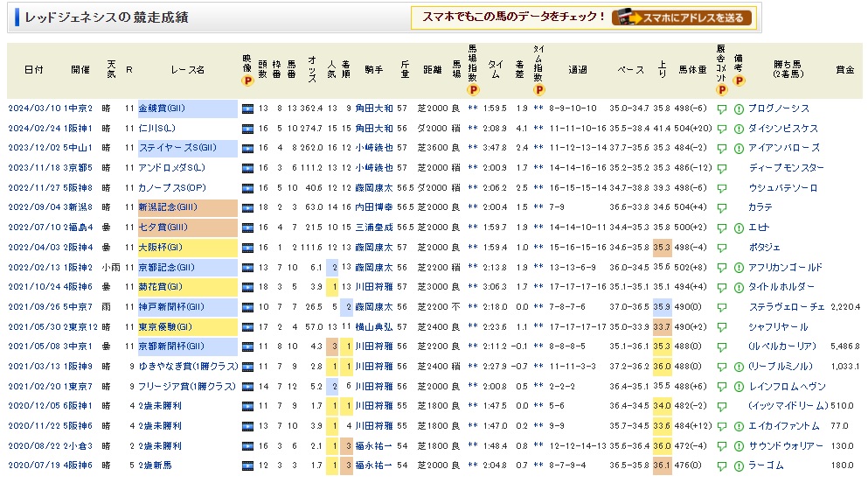868x483 pixels.
Task: Click premium P icon under 馬場指数 header
Action: coord(473,88)
